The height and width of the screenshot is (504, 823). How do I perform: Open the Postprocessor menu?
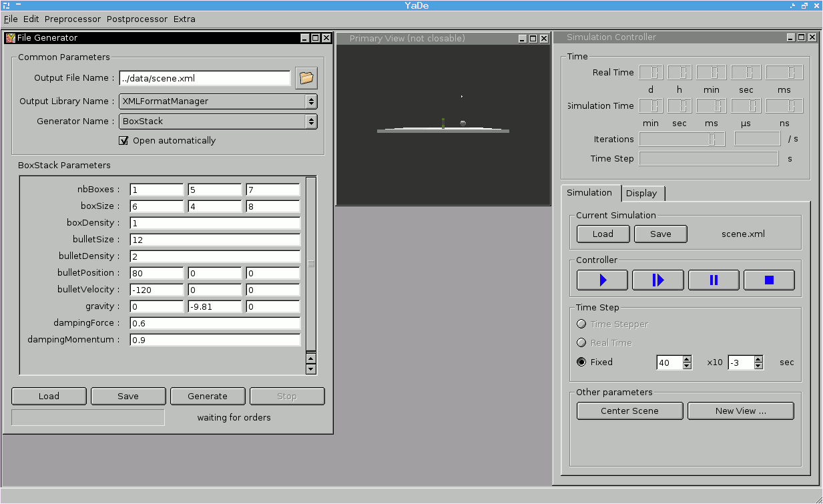point(137,19)
